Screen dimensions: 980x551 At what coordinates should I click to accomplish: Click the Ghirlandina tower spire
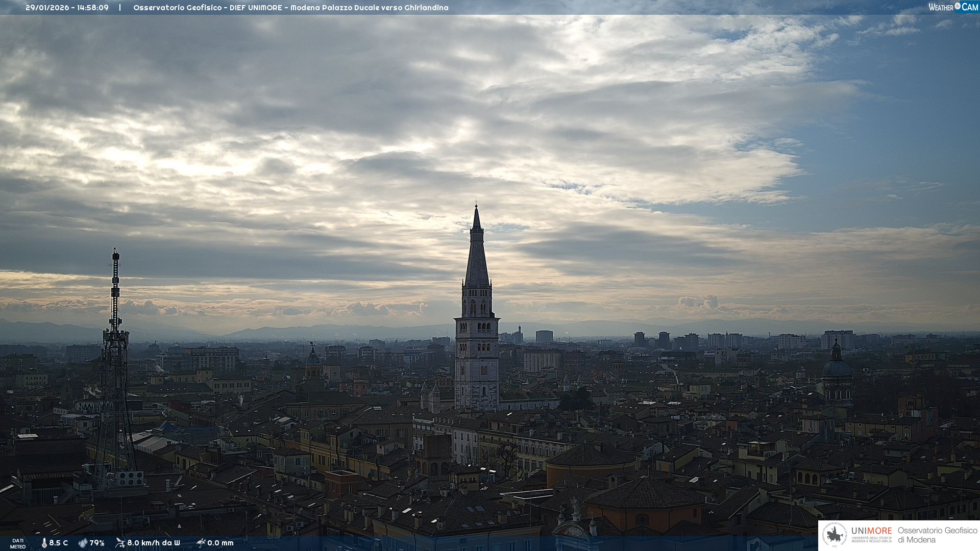pos(477,255)
